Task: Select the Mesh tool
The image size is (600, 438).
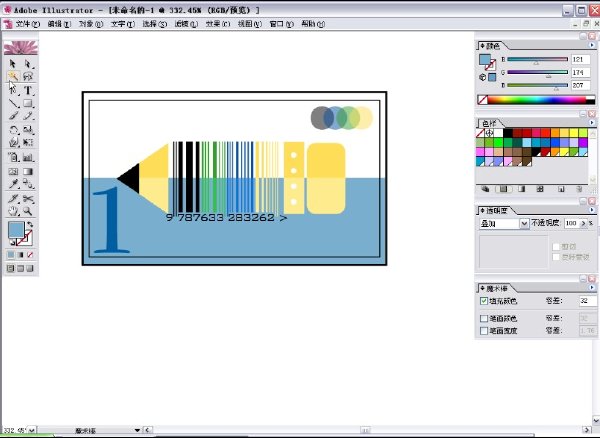Action: click(13, 171)
